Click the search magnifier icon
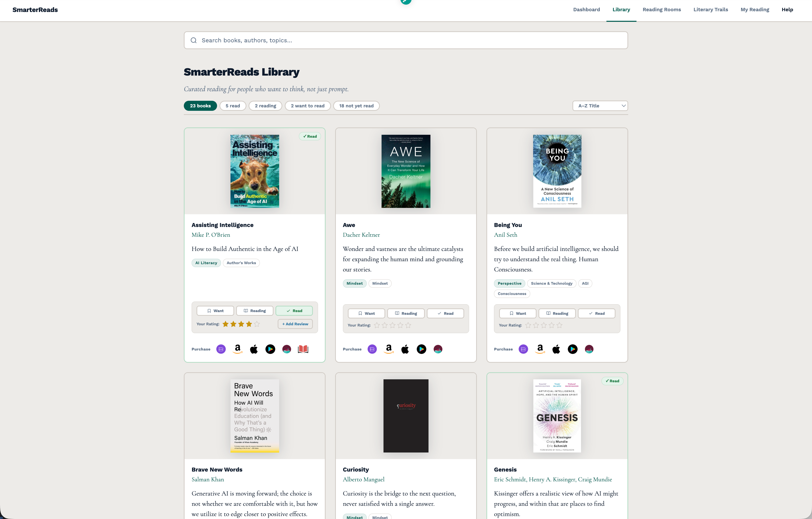Image resolution: width=812 pixels, height=519 pixels. (194, 40)
